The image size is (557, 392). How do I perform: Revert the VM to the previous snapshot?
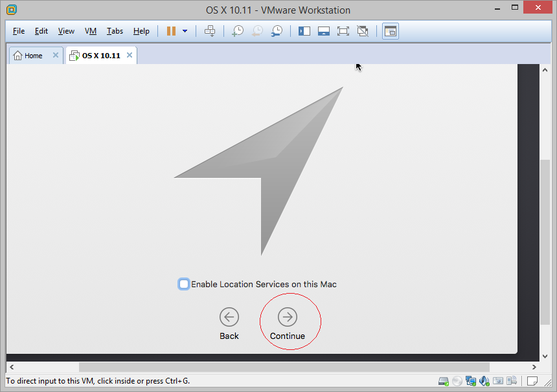pyautogui.click(x=257, y=31)
